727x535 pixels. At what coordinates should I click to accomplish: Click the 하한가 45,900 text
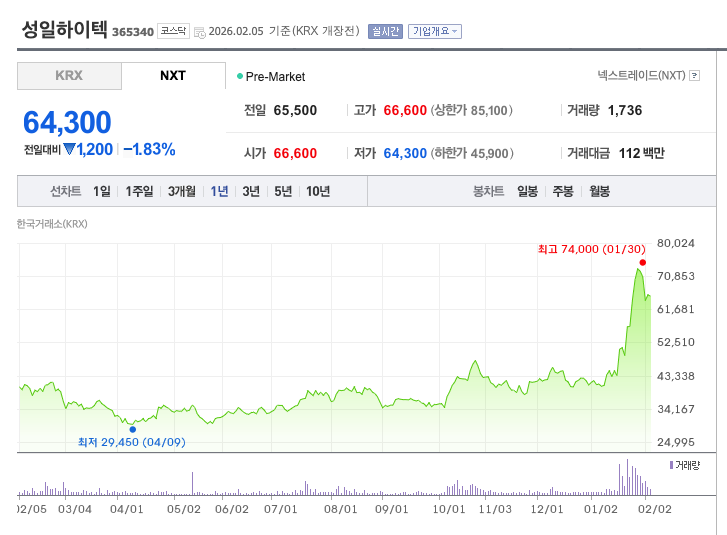coord(472,153)
